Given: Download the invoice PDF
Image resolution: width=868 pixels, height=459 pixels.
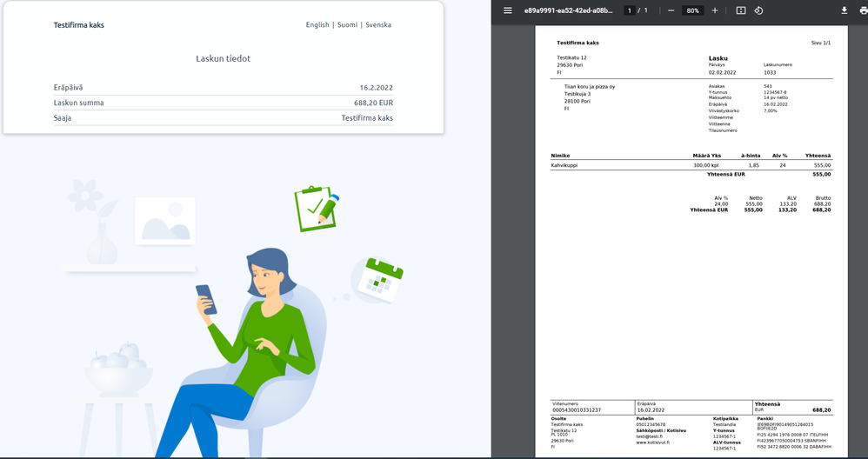Looking at the screenshot, I should coord(845,10).
